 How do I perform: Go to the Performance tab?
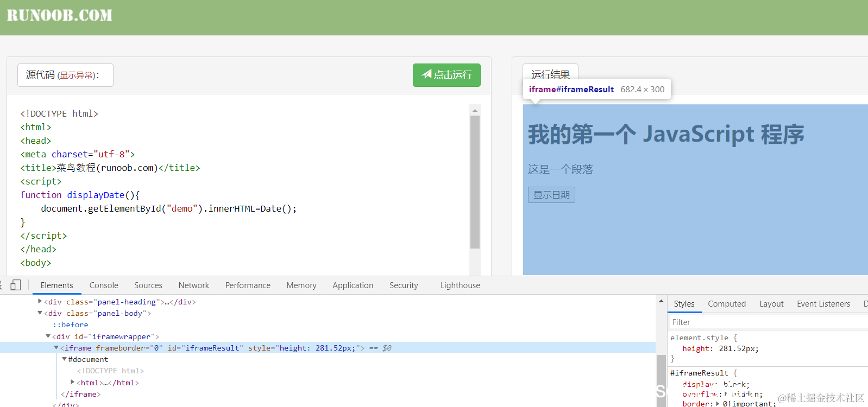tap(248, 285)
